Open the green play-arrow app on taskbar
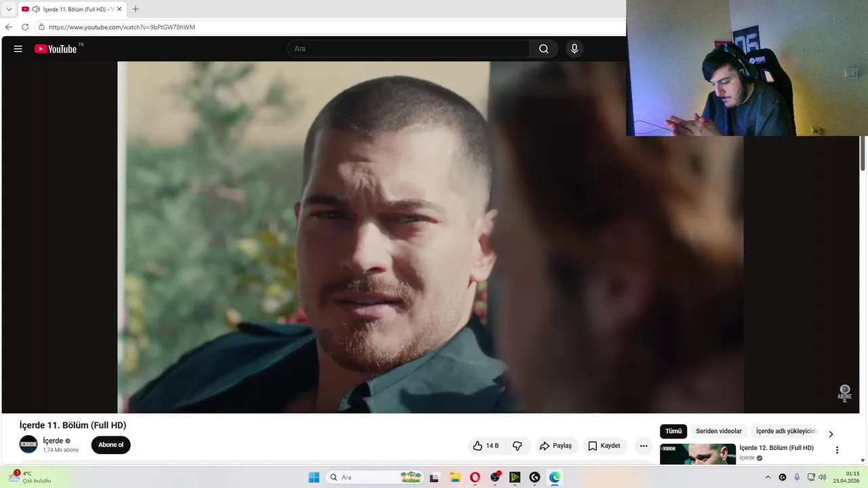Screen dimensions: 868x488 (515, 477)
